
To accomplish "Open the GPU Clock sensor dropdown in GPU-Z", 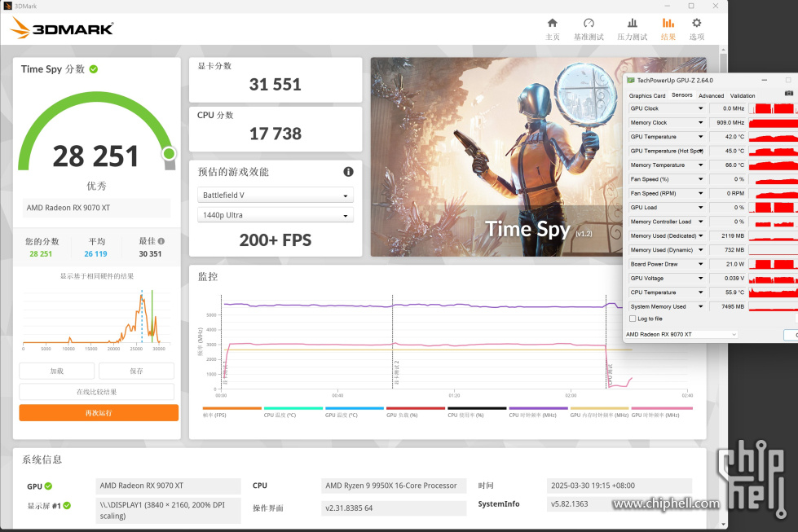I will 701,108.
